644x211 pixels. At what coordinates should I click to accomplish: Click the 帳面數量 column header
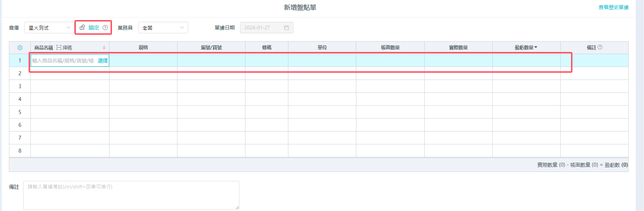(390, 48)
